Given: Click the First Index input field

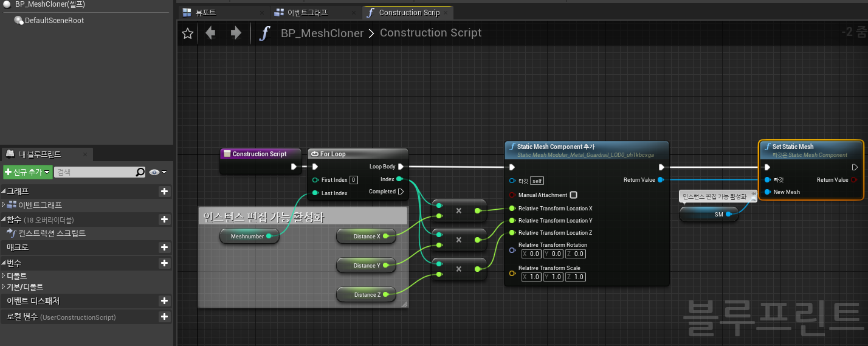Looking at the screenshot, I should click(x=354, y=180).
